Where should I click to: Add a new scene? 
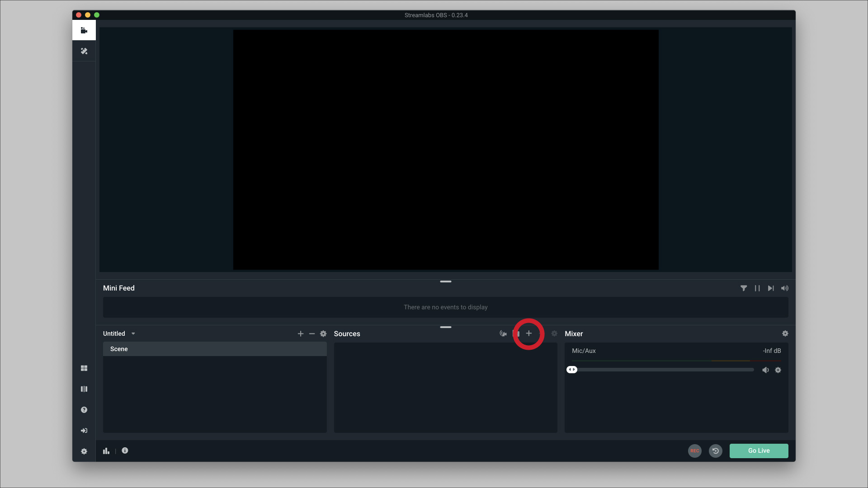click(x=301, y=333)
